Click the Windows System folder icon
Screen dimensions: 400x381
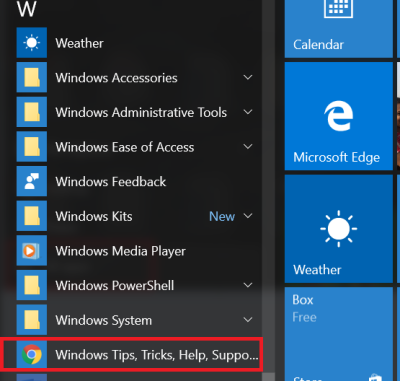[32, 320]
